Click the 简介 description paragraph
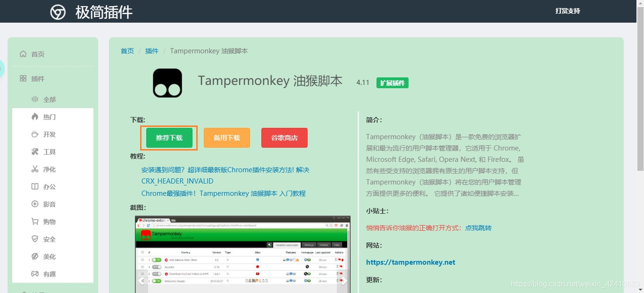 [x=444, y=165]
